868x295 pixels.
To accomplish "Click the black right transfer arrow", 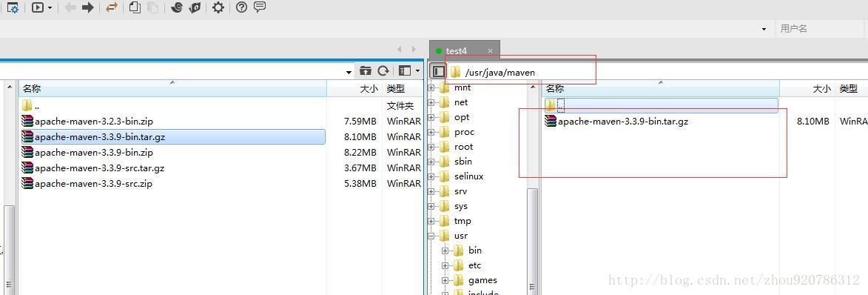I will click(x=87, y=7).
